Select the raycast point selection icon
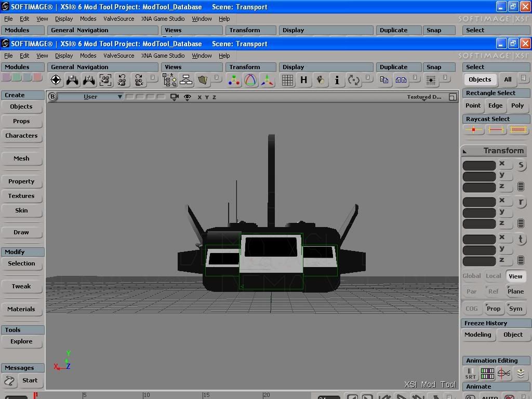 (473, 129)
